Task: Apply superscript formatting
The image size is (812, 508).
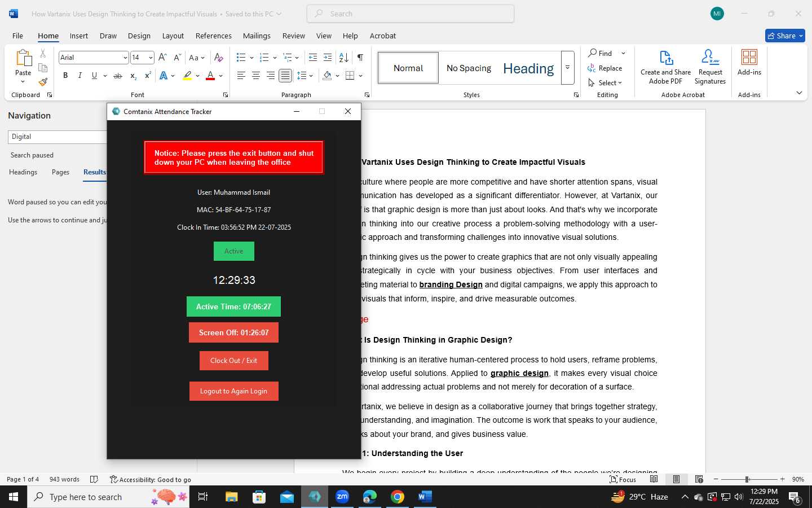Action: 148,76
